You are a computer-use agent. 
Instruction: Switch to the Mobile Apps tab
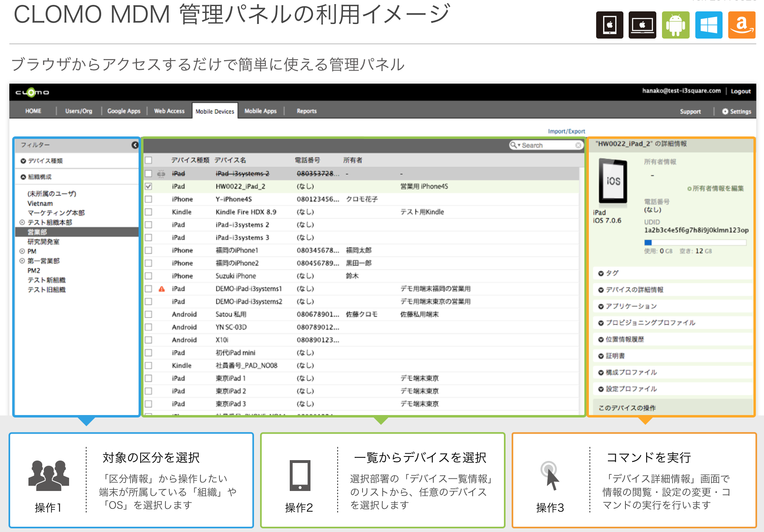point(260,110)
